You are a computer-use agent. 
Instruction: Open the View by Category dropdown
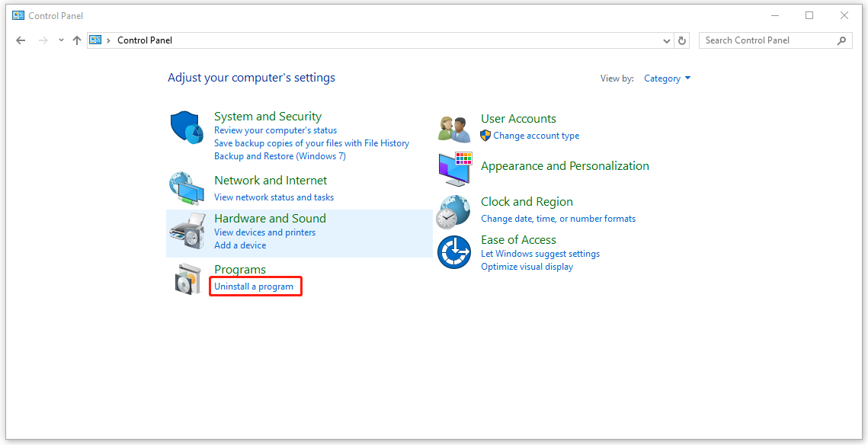(667, 78)
